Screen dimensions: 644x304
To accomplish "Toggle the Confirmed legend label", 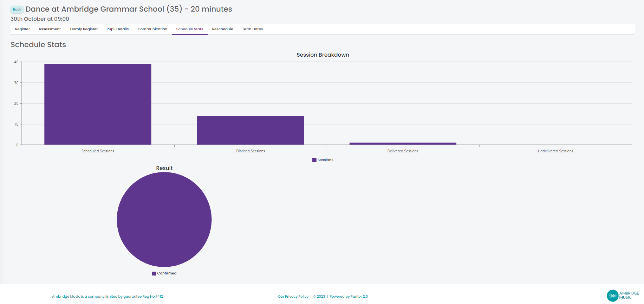I will (167, 273).
